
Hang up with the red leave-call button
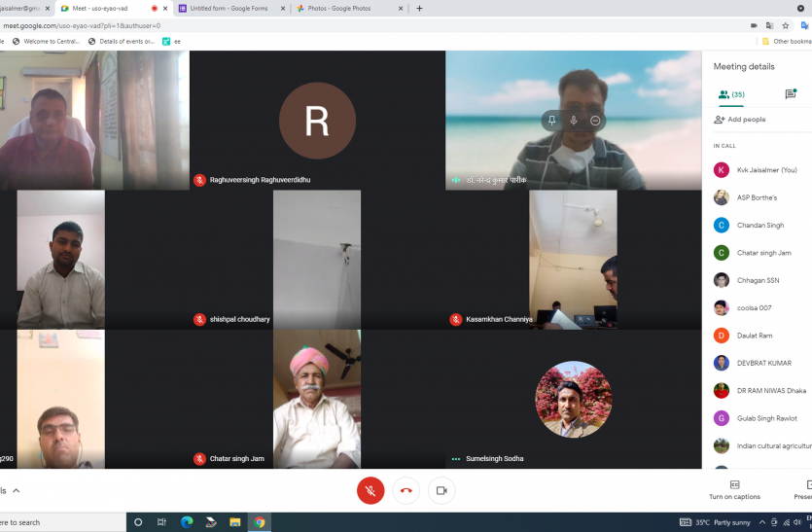coord(406,490)
